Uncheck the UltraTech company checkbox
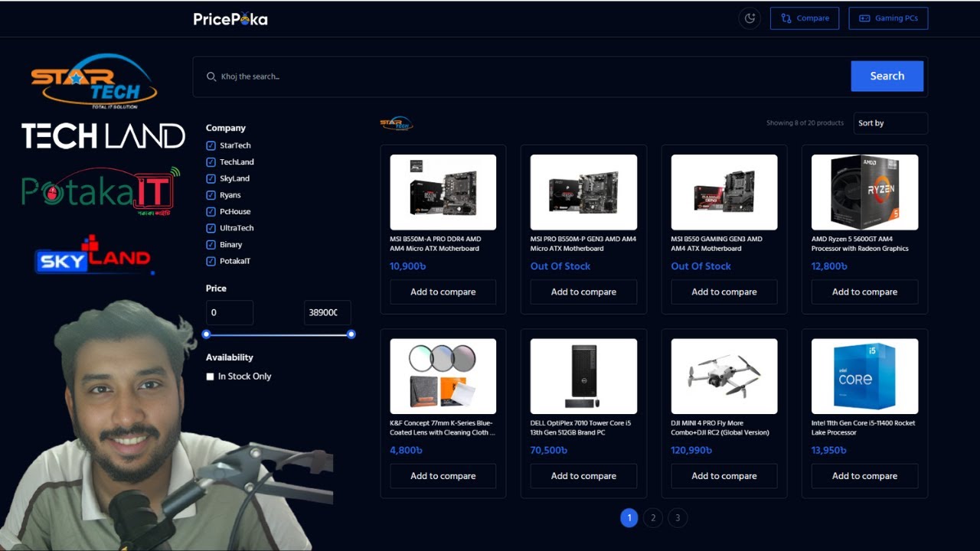This screenshot has width=980, height=551. pos(211,228)
